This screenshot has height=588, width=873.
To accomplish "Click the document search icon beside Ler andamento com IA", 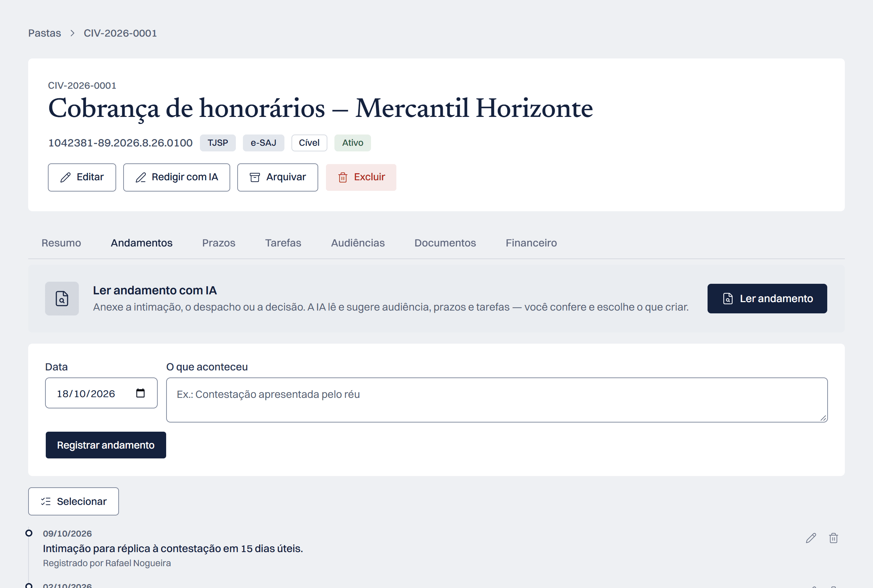I will [62, 299].
